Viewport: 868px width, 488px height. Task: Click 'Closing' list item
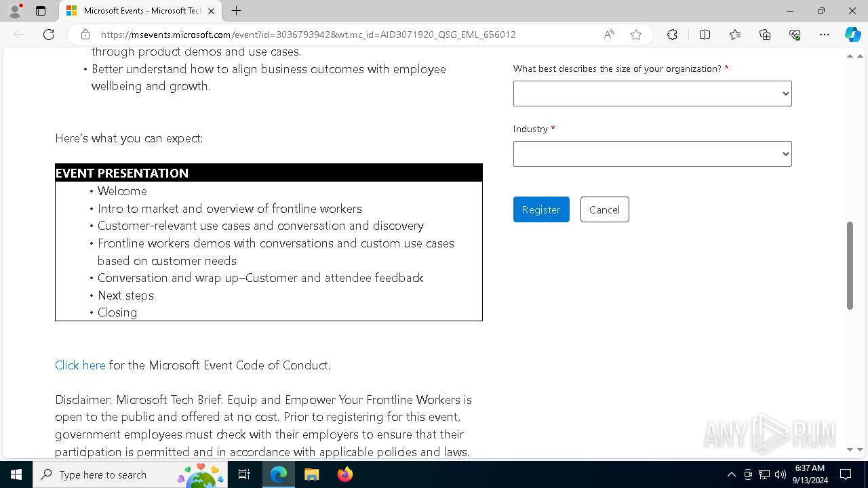coord(117,312)
